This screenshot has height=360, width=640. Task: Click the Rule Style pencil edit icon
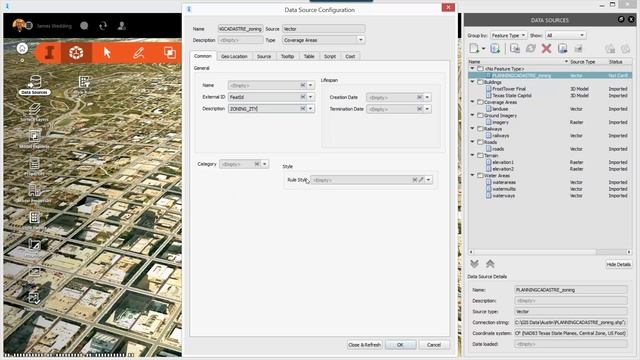(421, 180)
